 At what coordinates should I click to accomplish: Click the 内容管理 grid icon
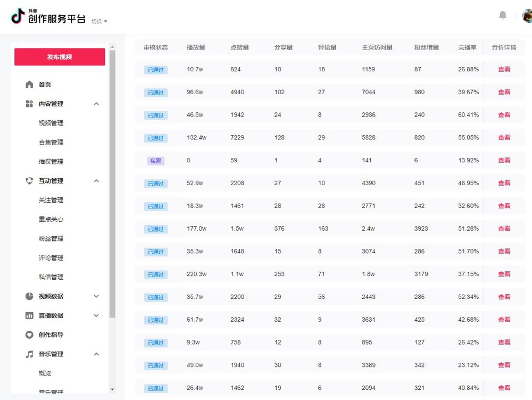29,104
